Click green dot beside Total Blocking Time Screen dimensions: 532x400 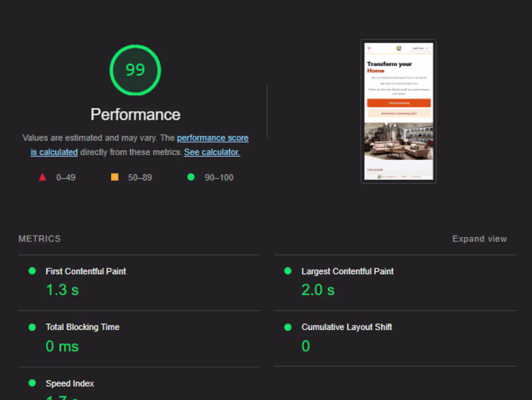(32, 327)
